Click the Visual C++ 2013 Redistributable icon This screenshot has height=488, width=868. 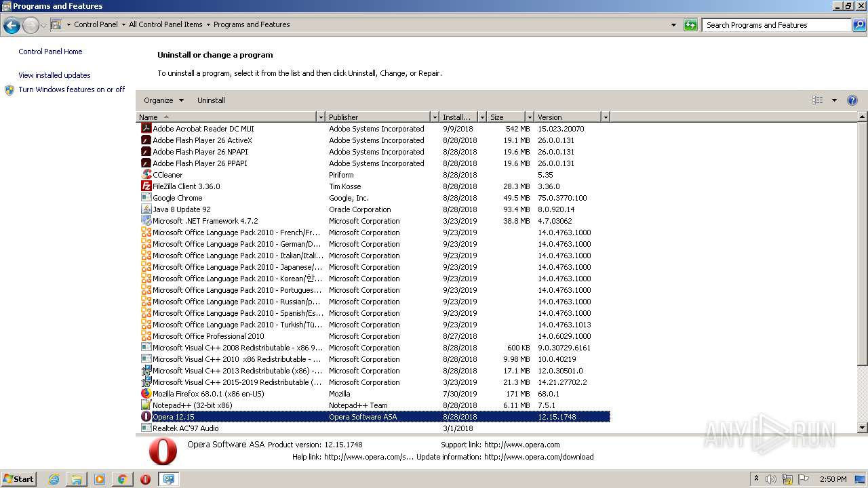[146, 371]
